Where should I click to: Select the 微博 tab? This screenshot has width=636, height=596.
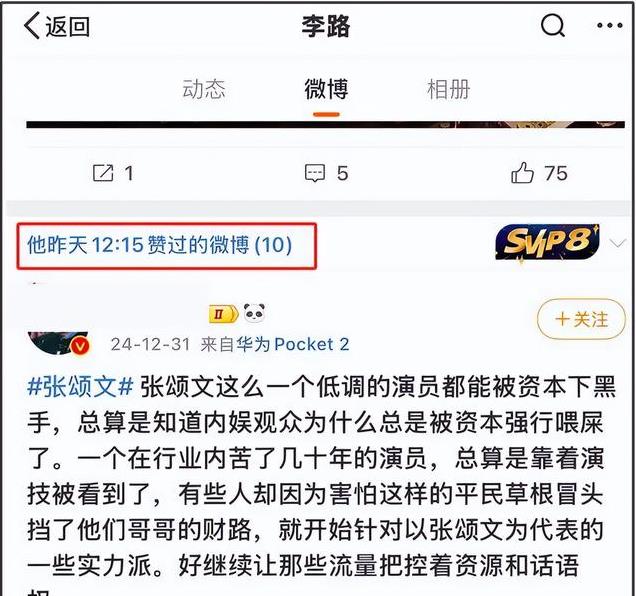326,89
